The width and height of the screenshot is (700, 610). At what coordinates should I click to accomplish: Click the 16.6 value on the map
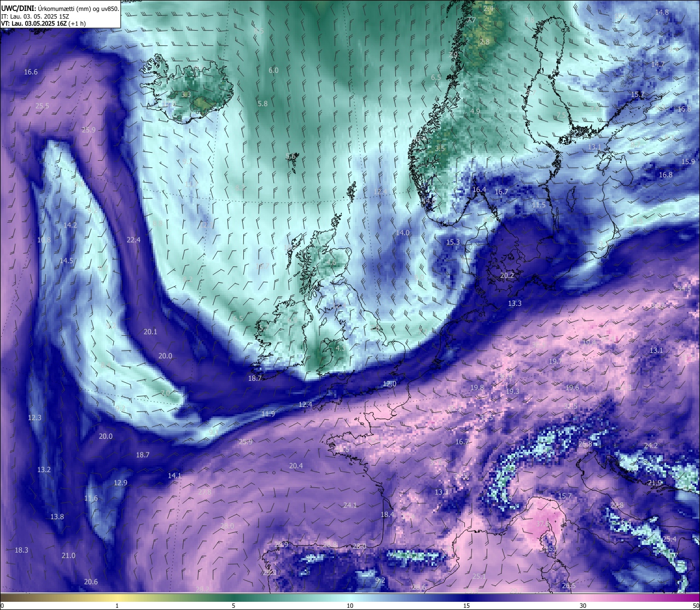click(31, 72)
